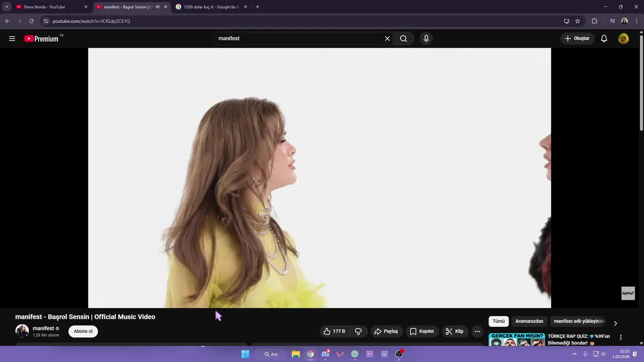This screenshot has width=644, height=362.
Task: Select the Tümü filter chip
Action: tap(499, 321)
